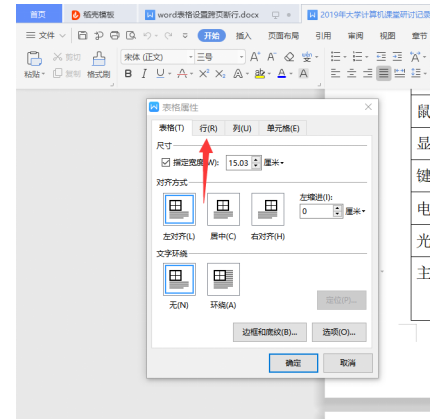Select Right alignment option in dialog
This screenshot has height=420, width=438.
point(268,210)
